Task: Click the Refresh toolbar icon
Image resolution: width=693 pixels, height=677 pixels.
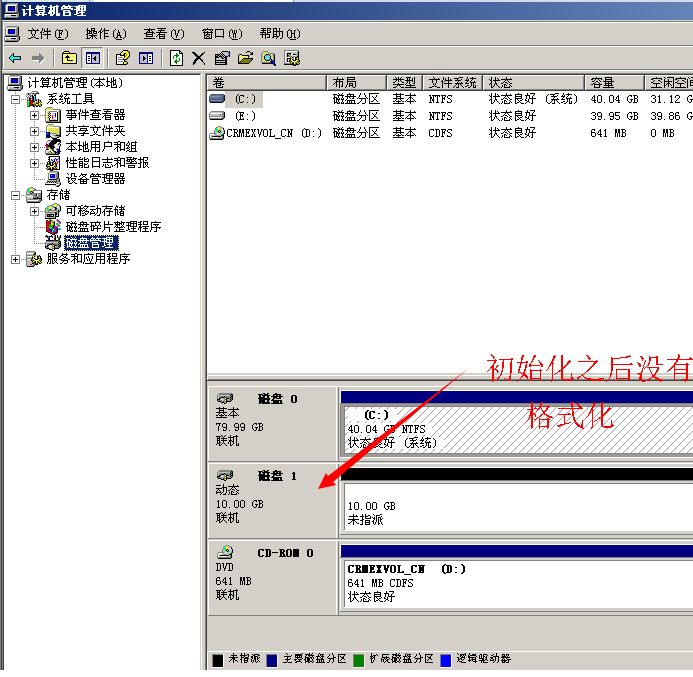Action: 176,58
